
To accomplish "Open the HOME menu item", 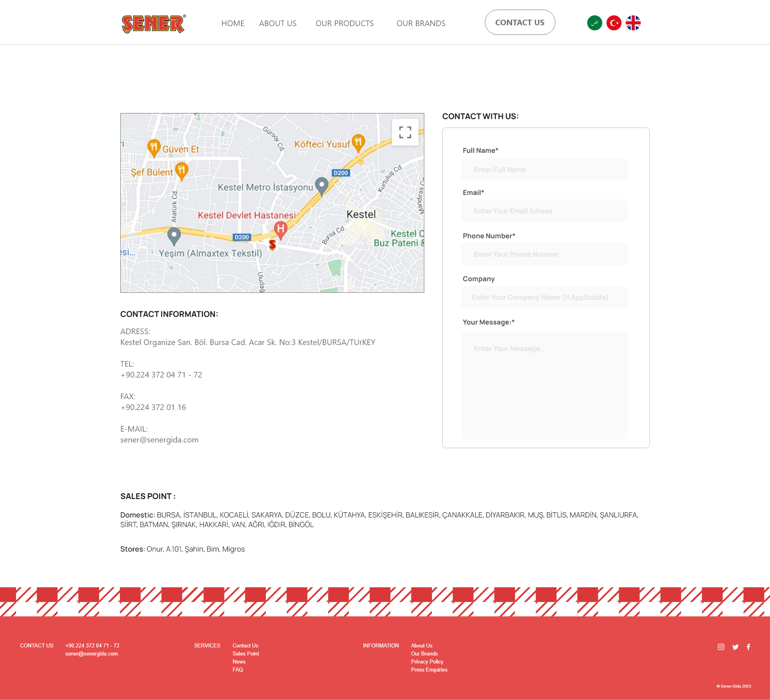I will [x=233, y=23].
